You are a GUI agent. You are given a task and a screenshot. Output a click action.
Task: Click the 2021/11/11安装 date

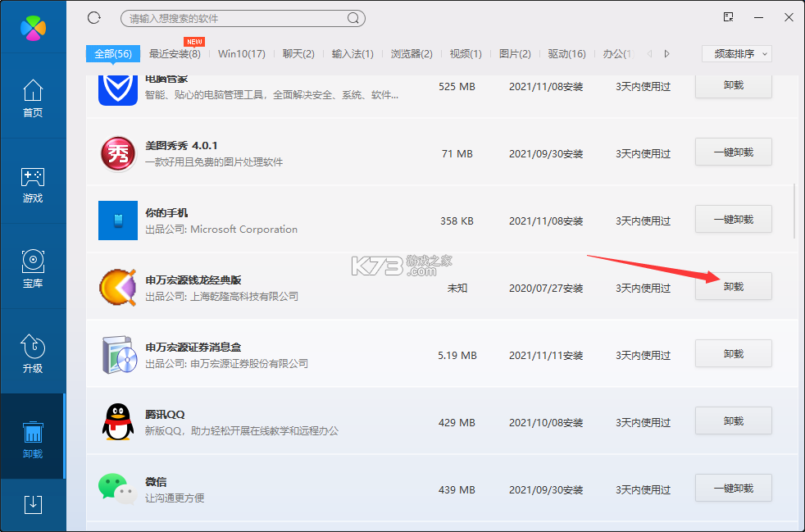(x=546, y=356)
